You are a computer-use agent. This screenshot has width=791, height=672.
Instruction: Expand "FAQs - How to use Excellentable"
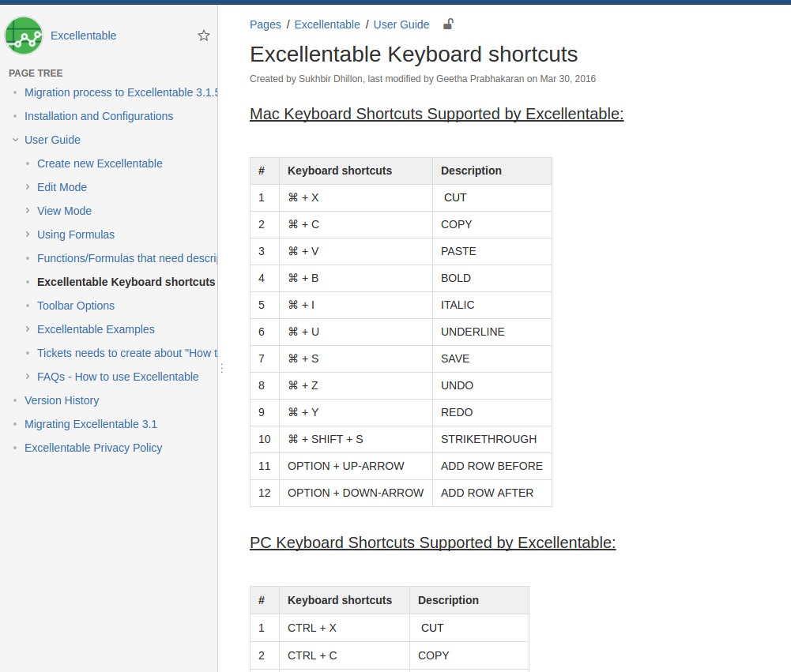[x=27, y=377]
